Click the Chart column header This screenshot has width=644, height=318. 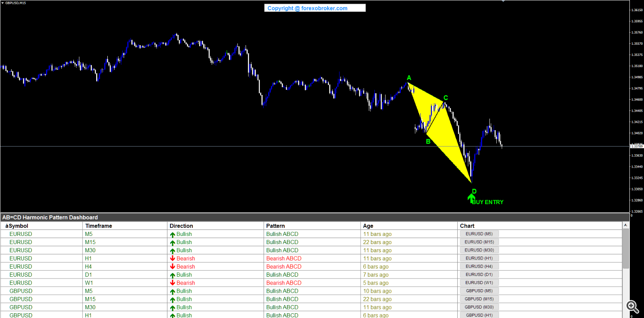pyautogui.click(x=540, y=226)
